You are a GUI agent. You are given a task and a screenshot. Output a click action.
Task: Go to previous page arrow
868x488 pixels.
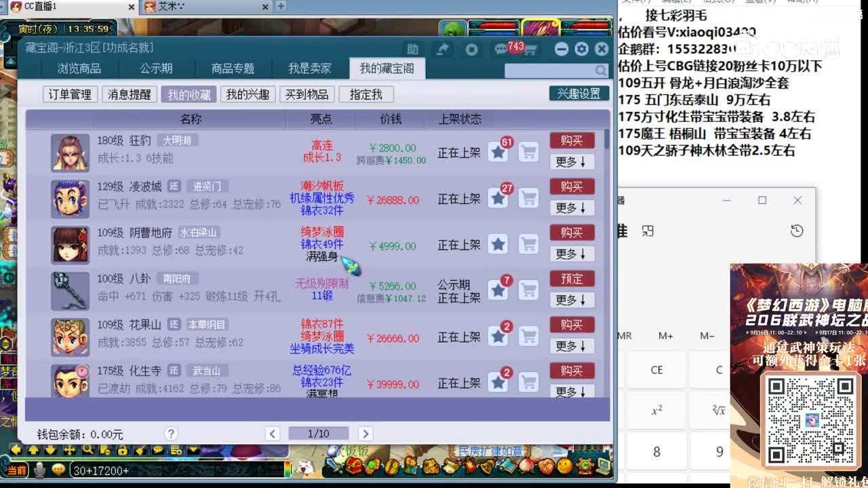[273, 434]
